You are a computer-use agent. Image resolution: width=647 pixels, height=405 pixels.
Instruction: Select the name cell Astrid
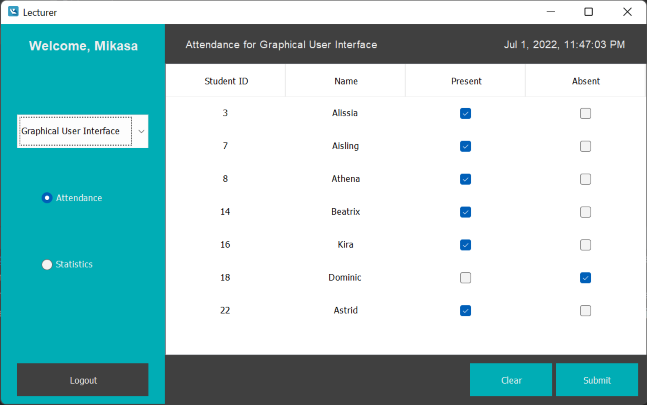pyautogui.click(x=346, y=310)
